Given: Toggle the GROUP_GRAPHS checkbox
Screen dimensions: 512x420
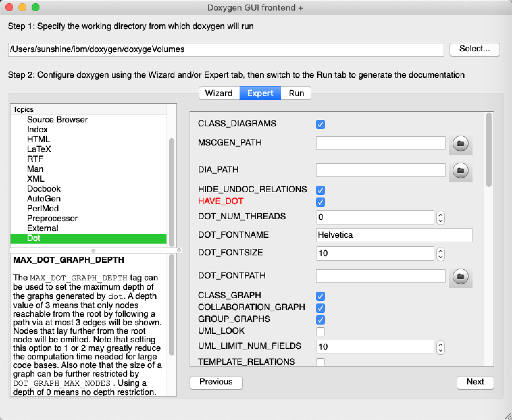Looking at the screenshot, I should coord(320,320).
